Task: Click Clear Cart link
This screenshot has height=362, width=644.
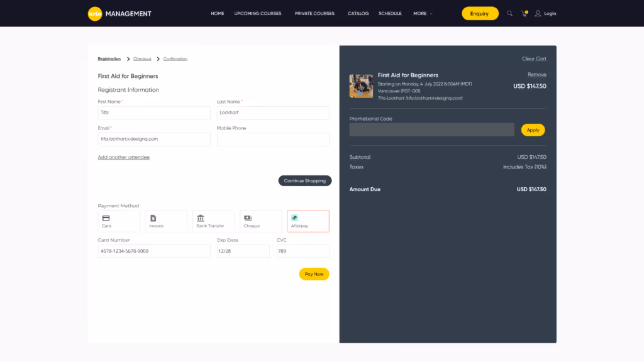Action: pyautogui.click(x=534, y=58)
